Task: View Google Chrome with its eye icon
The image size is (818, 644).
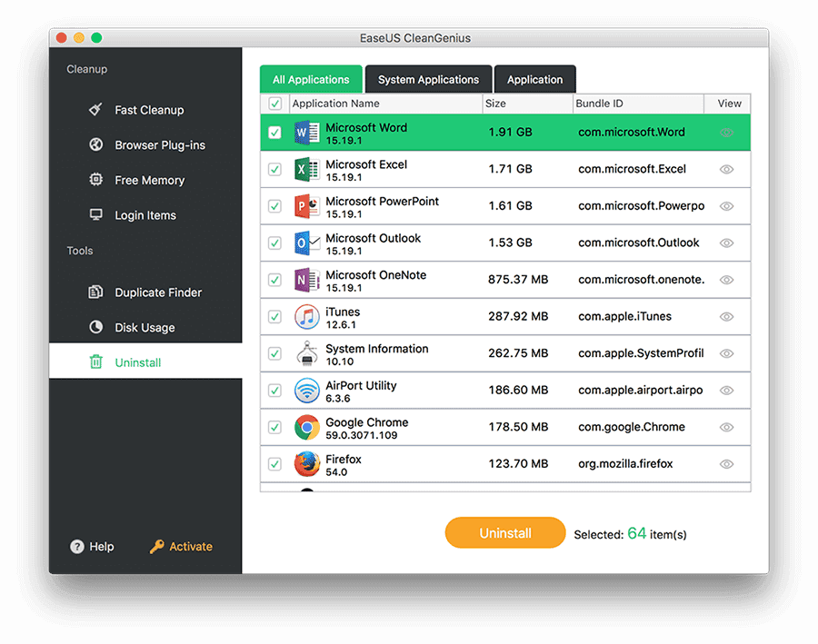Action: (727, 427)
